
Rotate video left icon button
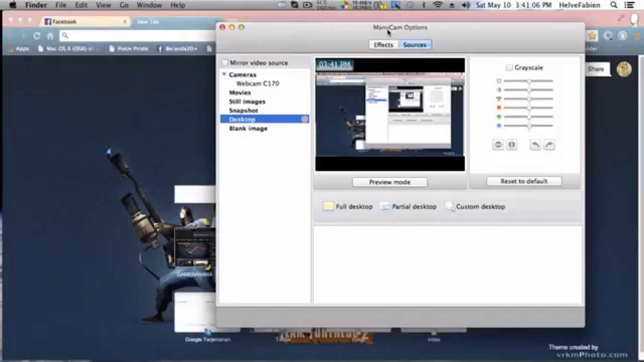point(535,145)
